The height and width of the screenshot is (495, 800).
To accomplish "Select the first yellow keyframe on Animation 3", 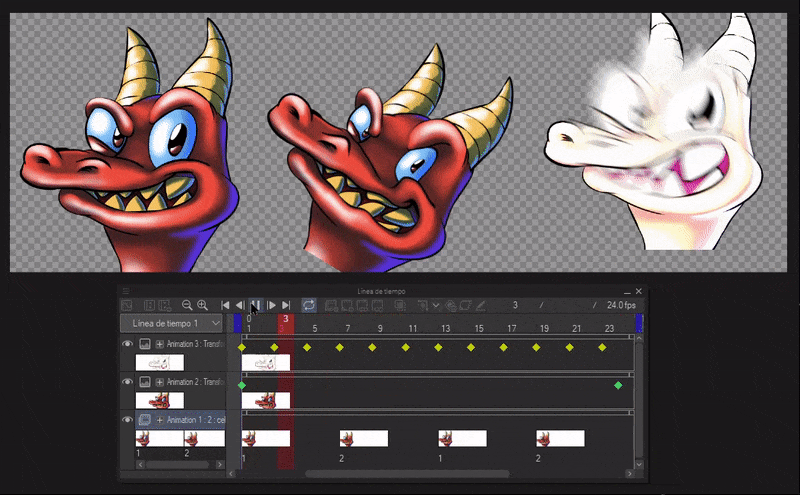I will [242, 348].
